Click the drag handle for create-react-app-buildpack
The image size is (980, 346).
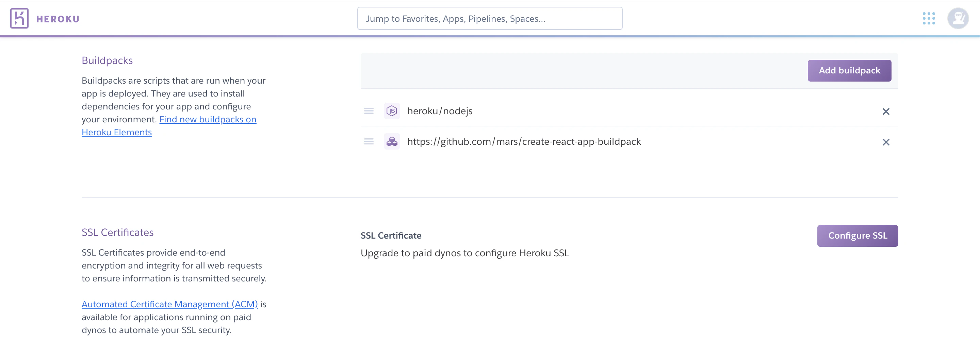coord(369,142)
